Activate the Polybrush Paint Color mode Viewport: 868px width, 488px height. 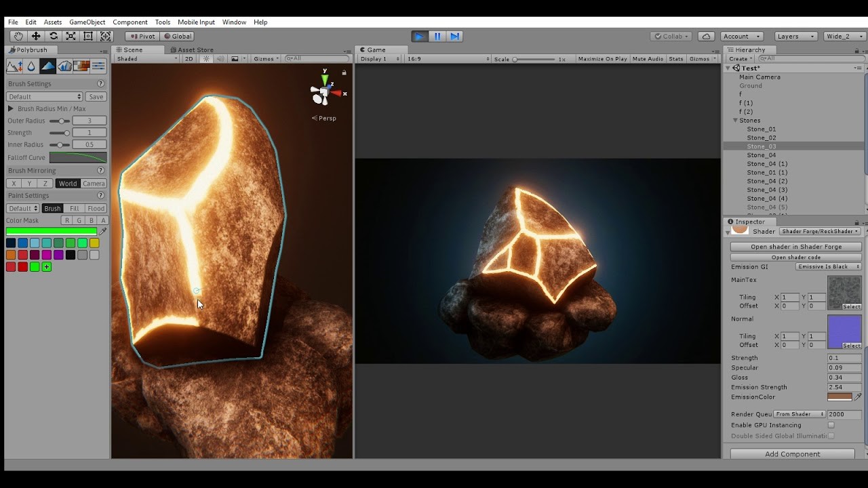coord(47,66)
